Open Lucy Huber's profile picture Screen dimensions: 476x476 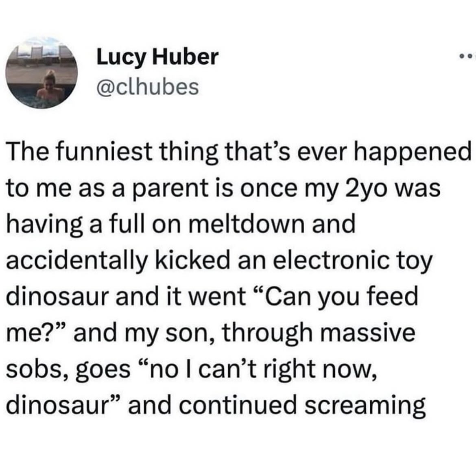(42, 72)
